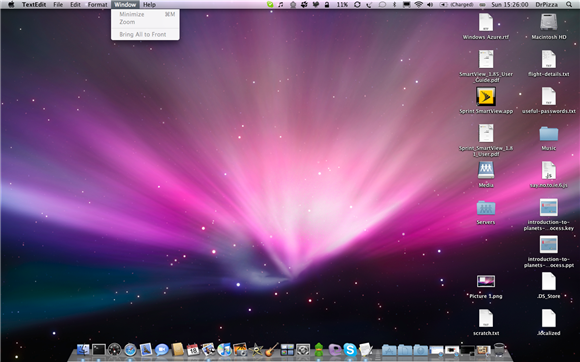Select SmartView_1.85_User_Guide.pdf file
The image size is (580, 362).
tap(486, 59)
